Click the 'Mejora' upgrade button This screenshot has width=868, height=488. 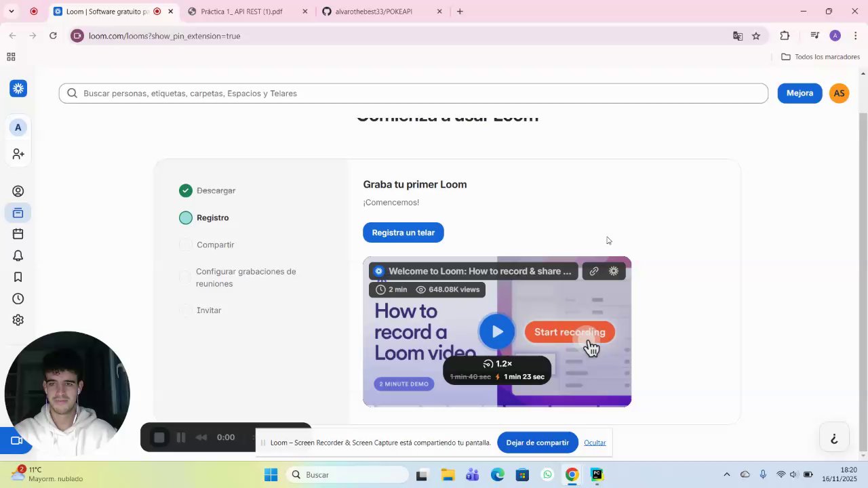click(800, 93)
